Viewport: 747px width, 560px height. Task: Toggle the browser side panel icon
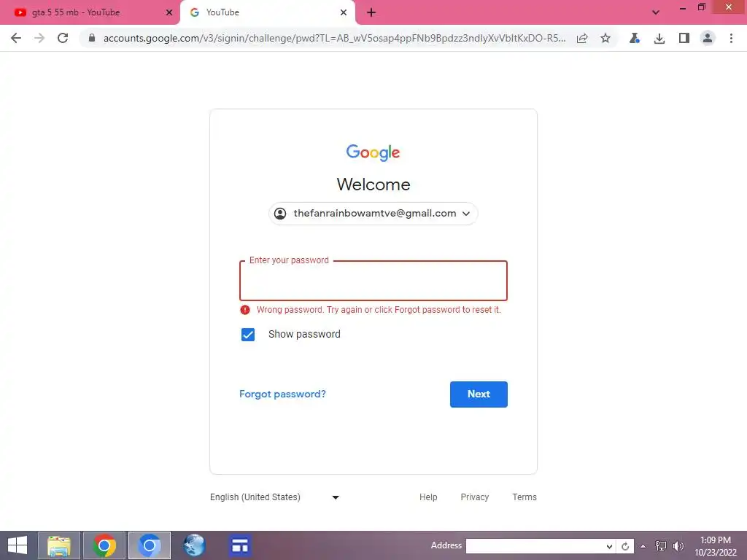coord(684,38)
